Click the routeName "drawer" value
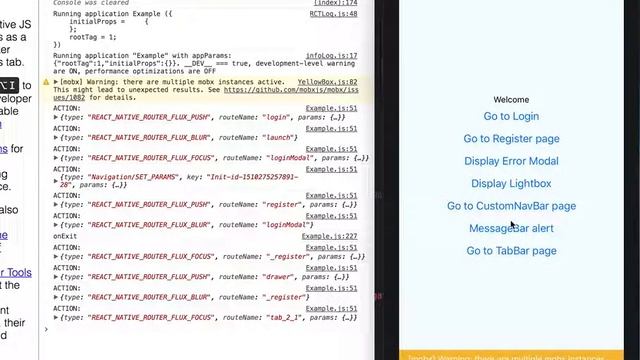The width and height of the screenshot is (640, 360). pyautogui.click(x=278, y=277)
